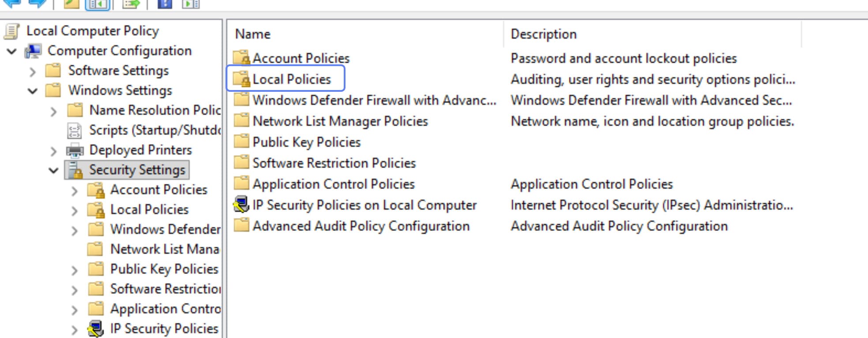This screenshot has width=868, height=338.
Task: Toggle the Show/Hide Console Tree button
Action: (97, 4)
